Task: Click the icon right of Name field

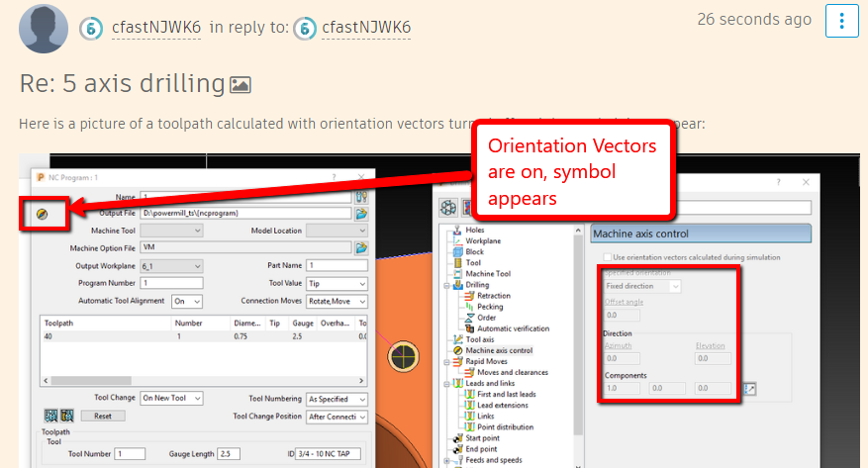Action: (x=361, y=197)
